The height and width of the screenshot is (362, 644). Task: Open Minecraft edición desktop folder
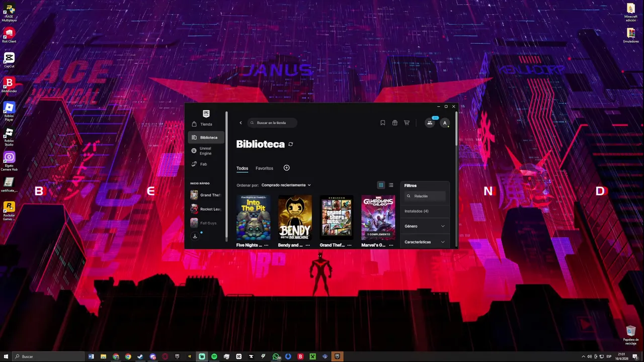(x=631, y=13)
